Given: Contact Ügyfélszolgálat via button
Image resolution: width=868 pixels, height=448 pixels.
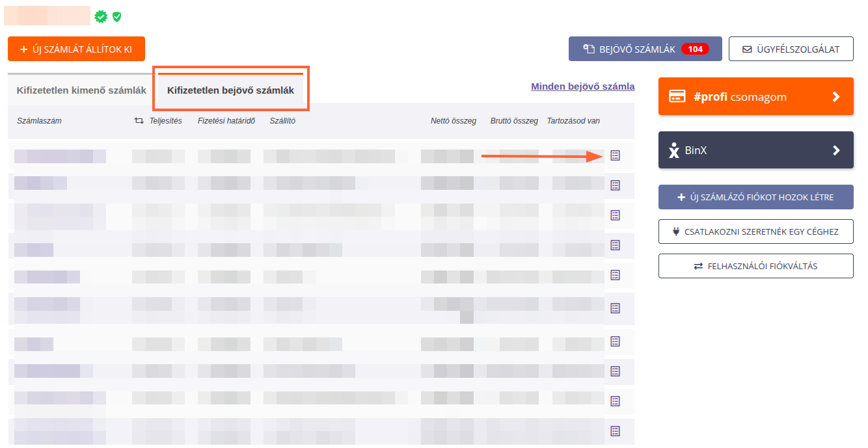Looking at the screenshot, I should [x=791, y=49].
